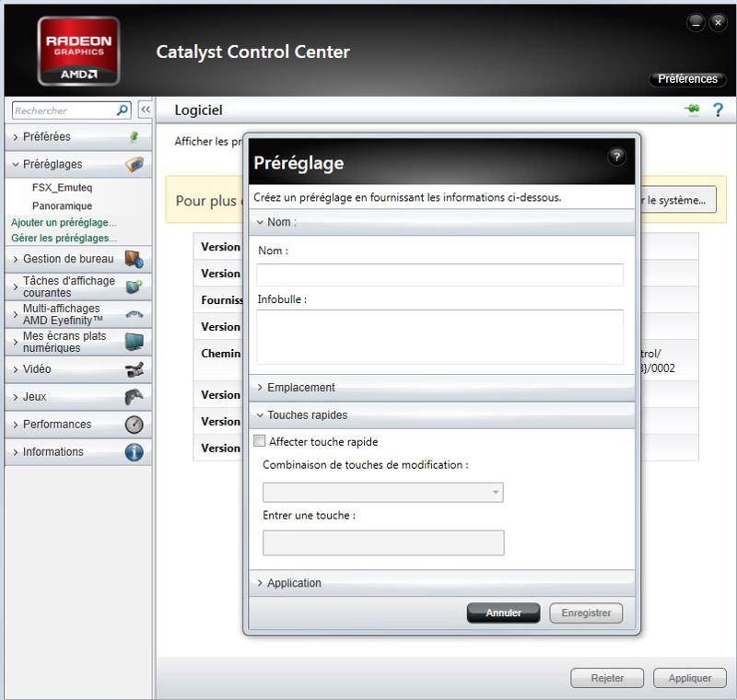The width and height of the screenshot is (737, 700).
Task: Expand the Performances category
Action: 78,425
